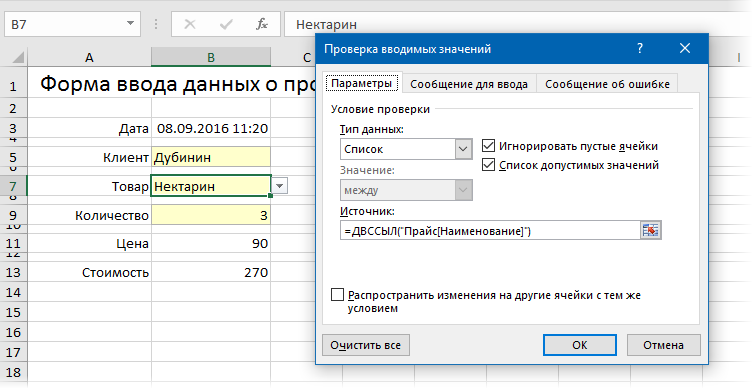Select row 14 header
Screen dimensions: 753x389
tap(13, 292)
